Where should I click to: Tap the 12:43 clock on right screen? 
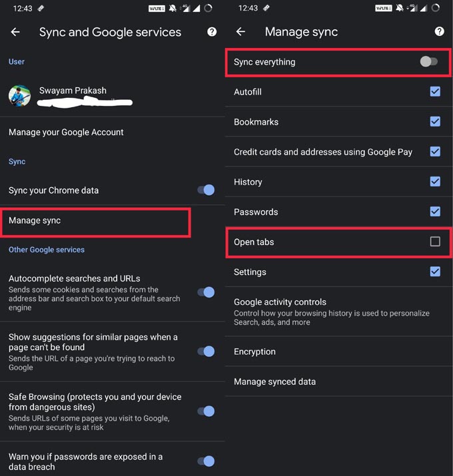(x=248, y=8)
